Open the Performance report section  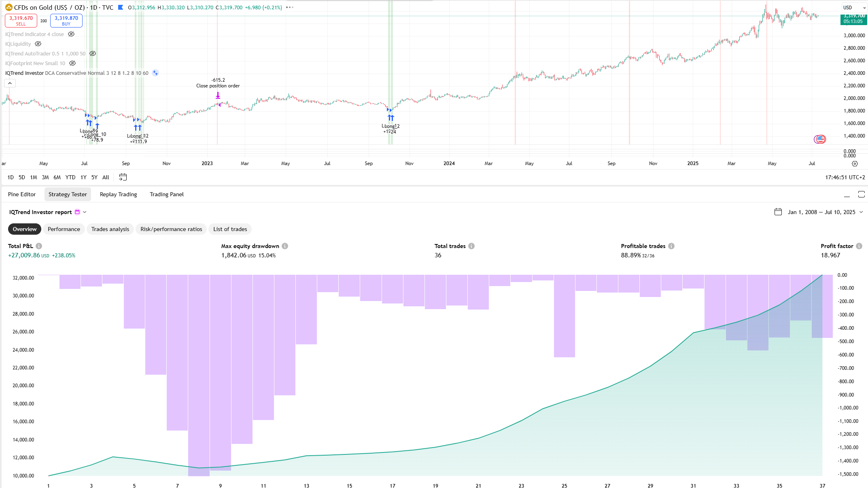pyautogui.click(x=64, y=229)
